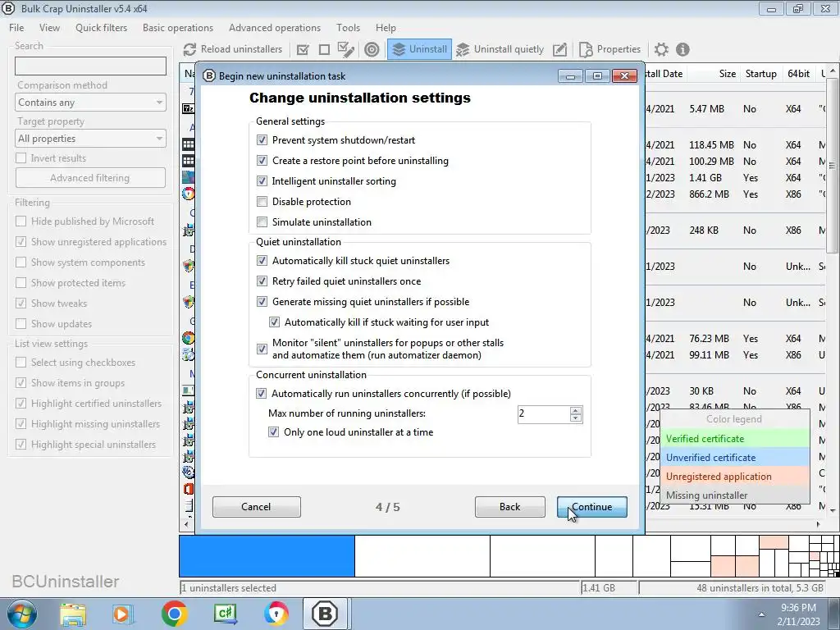Click the Reload uninstallers toolbar button
The image size is (840, 630).
click(232, 49)
